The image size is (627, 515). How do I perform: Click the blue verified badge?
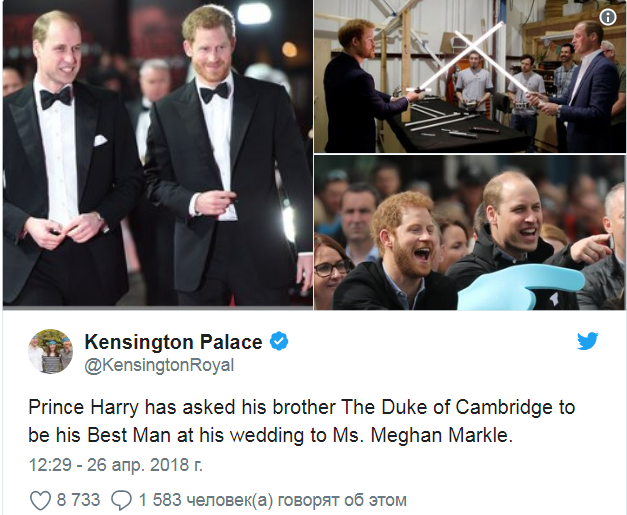click(x=279, y=342)
